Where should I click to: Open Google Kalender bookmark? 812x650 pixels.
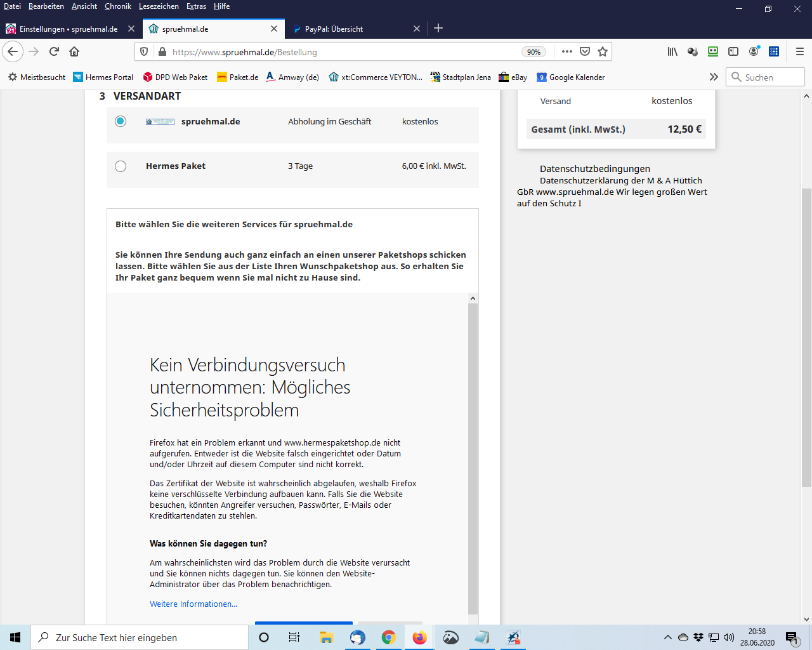[571, 77]
